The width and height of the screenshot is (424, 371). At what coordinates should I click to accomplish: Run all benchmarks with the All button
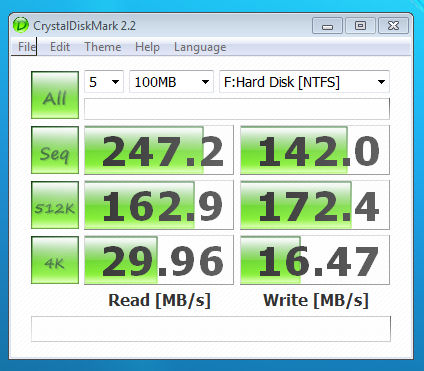pos(55,95)
